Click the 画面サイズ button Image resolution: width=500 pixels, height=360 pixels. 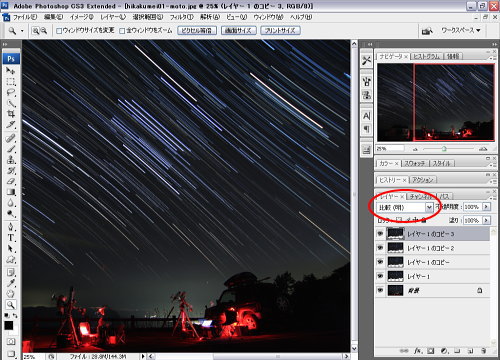[x=239, y=31]
